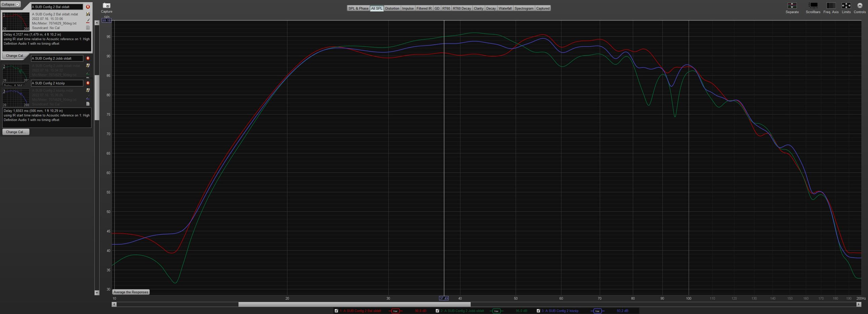Edit name field 'A SUB Config 2 közép'

click(57, 83)
